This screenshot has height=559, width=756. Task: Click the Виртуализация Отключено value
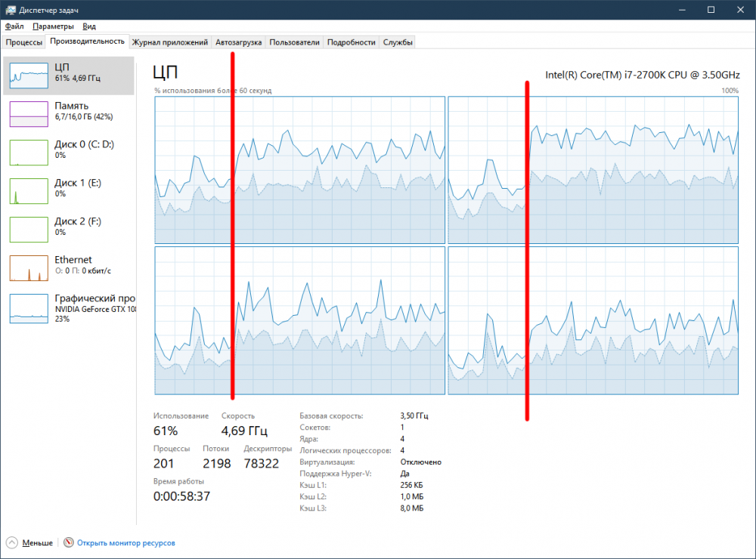[x=420, y=462]
